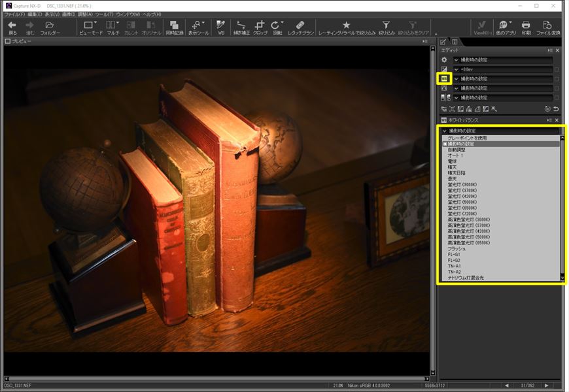Select 蛍光灯 (3000K) option

501,185
